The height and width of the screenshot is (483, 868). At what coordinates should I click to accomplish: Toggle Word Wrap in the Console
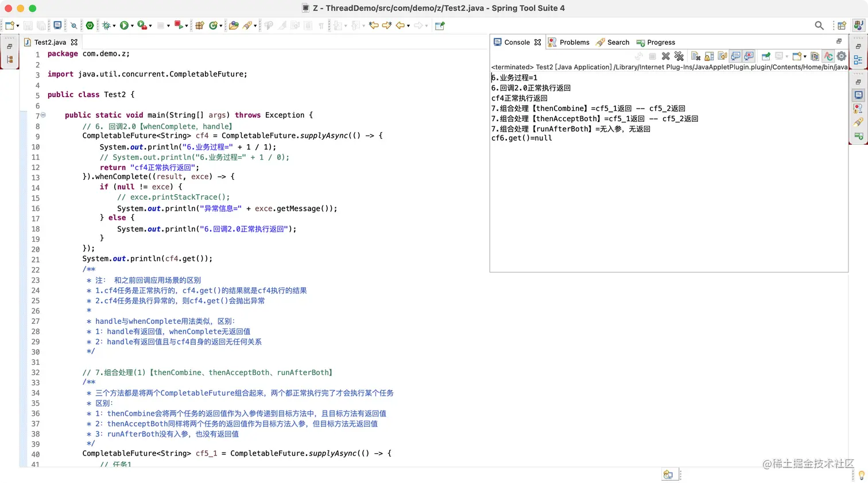click(x=723, y=56)
